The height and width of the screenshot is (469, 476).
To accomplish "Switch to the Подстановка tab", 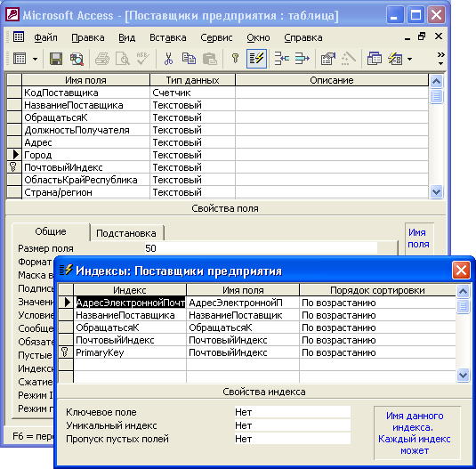I will [126, 233].
